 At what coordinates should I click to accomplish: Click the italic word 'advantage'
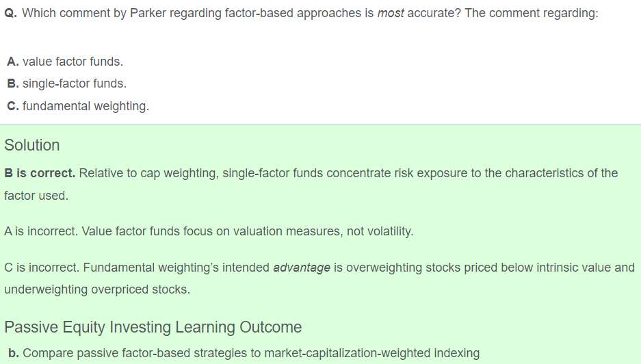302,268
